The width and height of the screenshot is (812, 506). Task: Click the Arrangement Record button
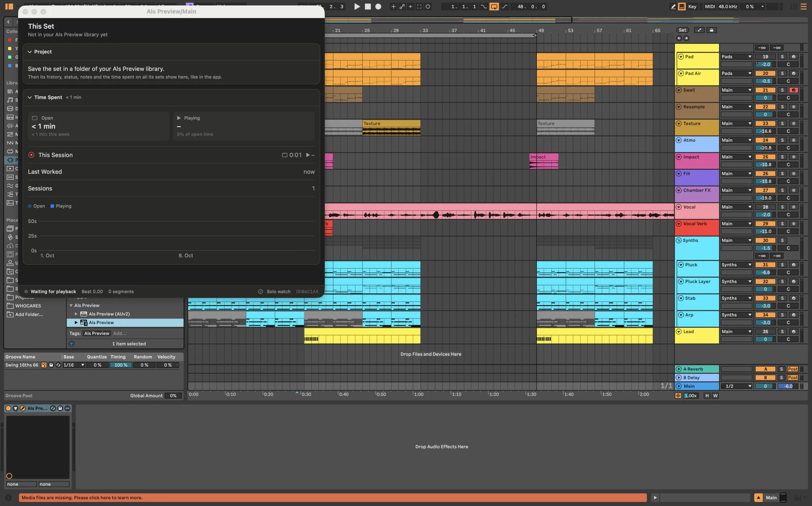coord(378,6)
